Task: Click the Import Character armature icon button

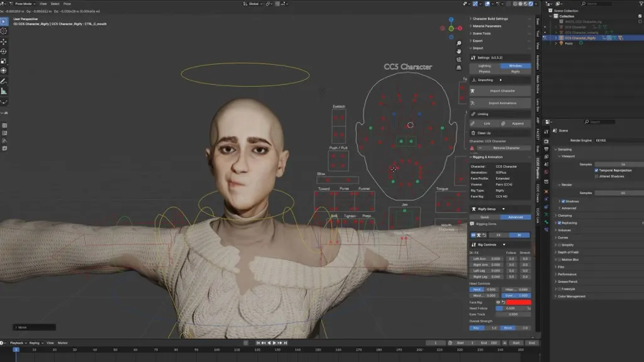Action: (x=473, y=91)
